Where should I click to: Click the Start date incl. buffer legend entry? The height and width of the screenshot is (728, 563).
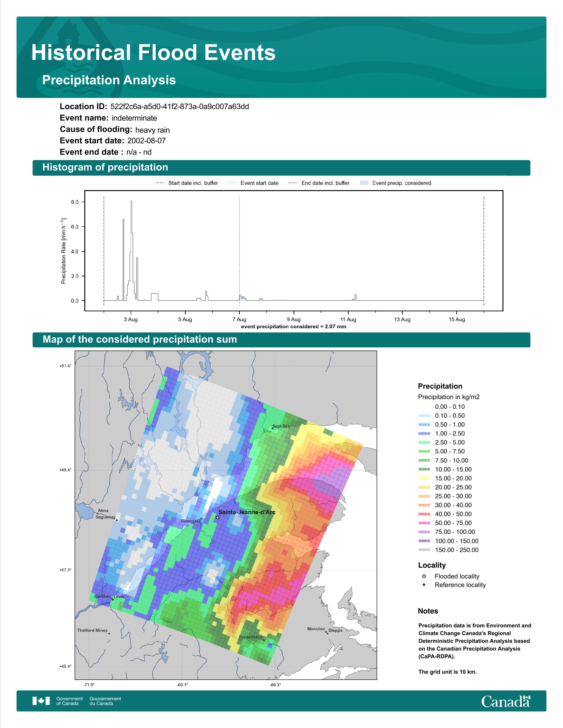[187, 183]
